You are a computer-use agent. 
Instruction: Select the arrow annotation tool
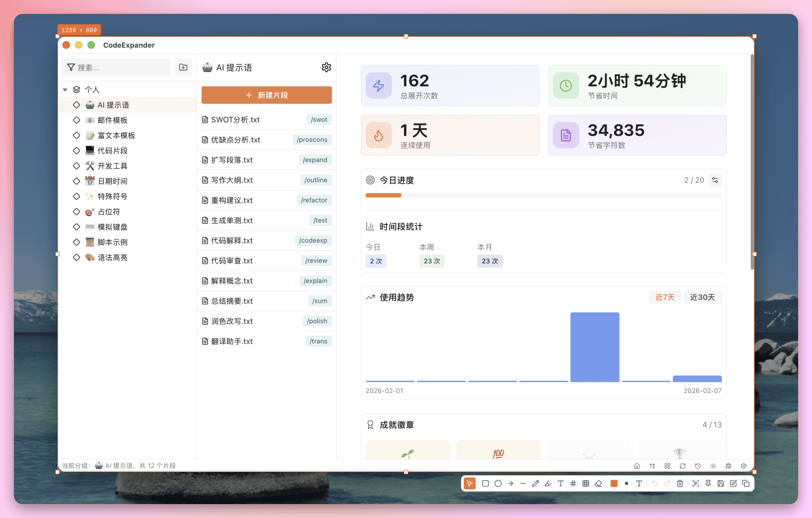[x=511, y=484]
